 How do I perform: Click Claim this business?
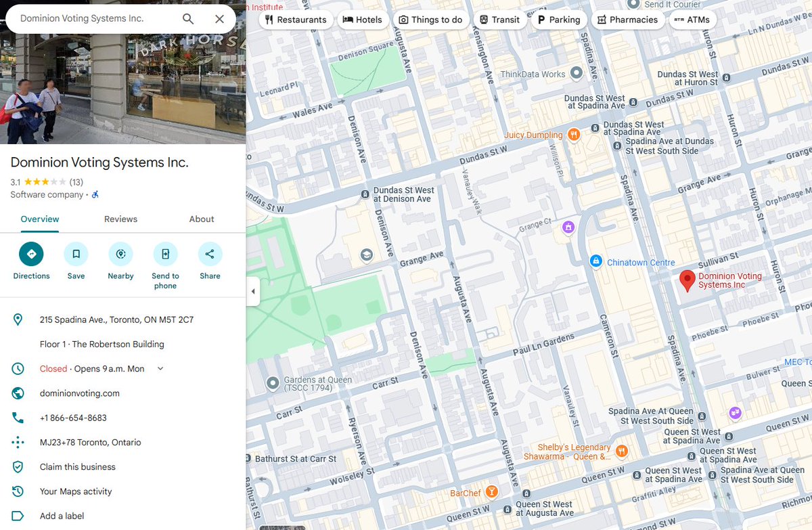coord(78,467)
